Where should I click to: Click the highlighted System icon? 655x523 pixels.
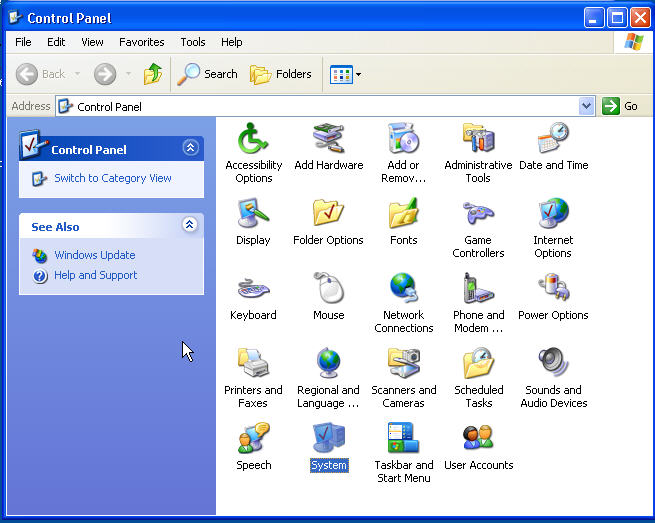point(328,438)
